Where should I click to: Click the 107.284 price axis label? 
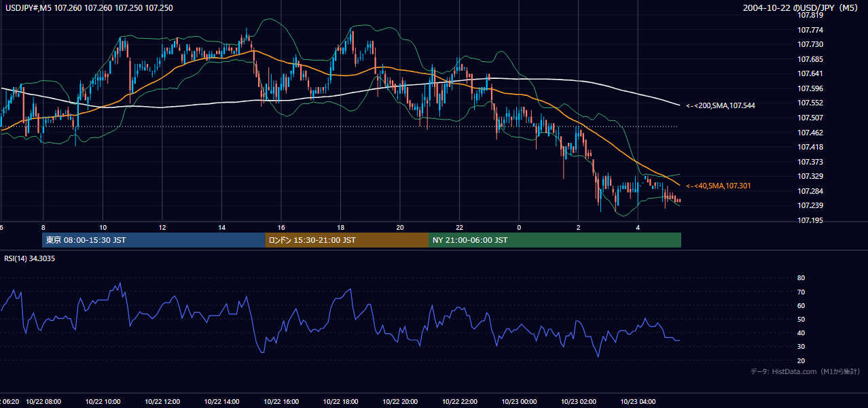810,191
